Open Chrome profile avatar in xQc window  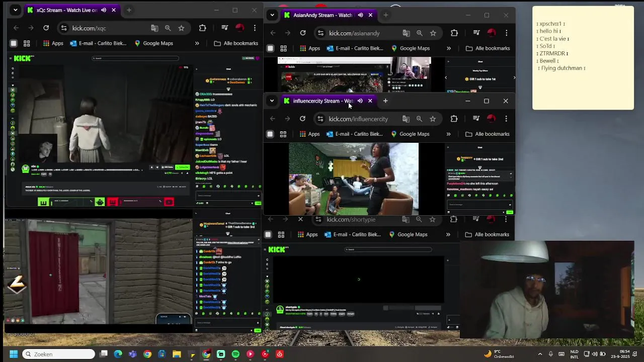click(240, 28)
